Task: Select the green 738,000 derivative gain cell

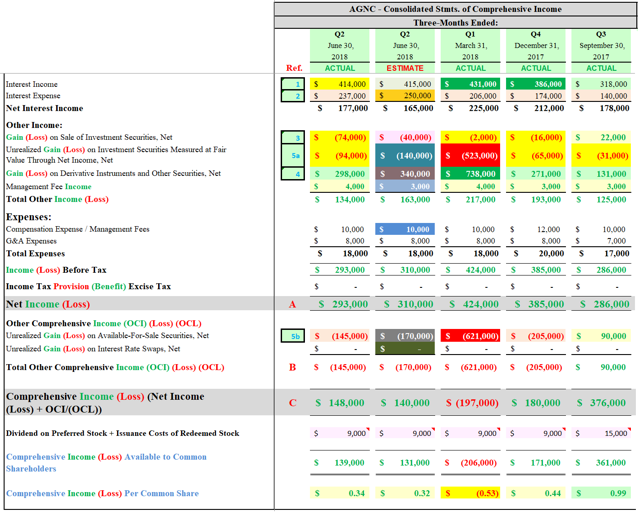Action: (470, 174)
